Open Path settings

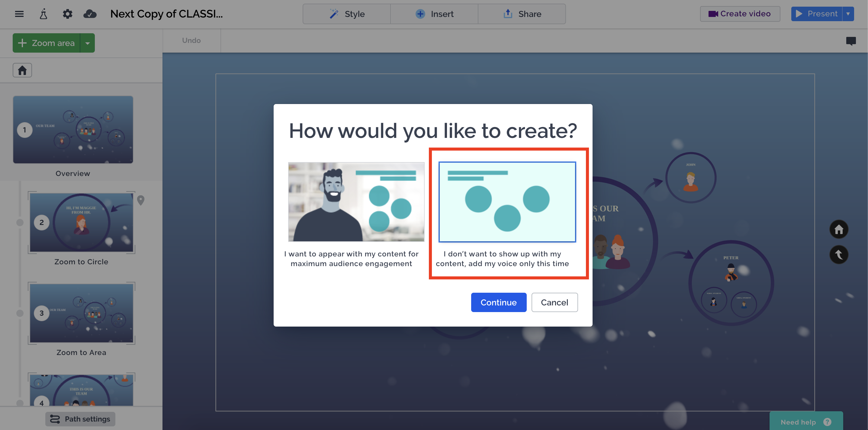pos(80,419)
